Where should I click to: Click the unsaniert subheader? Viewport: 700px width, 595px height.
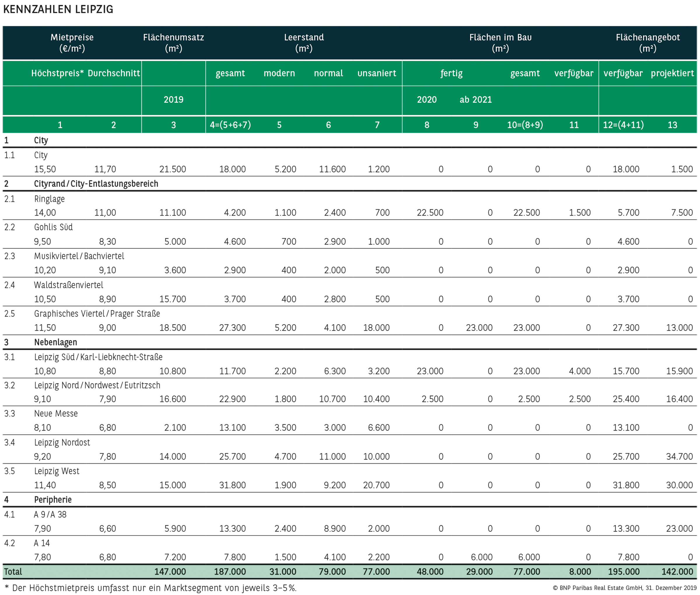pos(377,73)
